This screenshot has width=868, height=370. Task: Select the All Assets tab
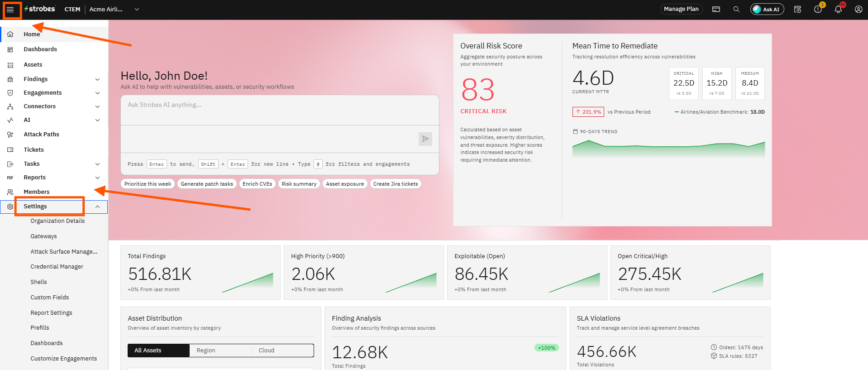point(158,351)
